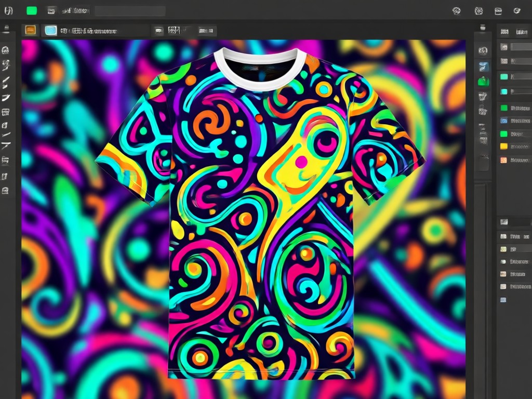This screenshot has width=532, height=399.
Task: Select the bottom tool in the left toolbar
Action: [x=5, y=191]
